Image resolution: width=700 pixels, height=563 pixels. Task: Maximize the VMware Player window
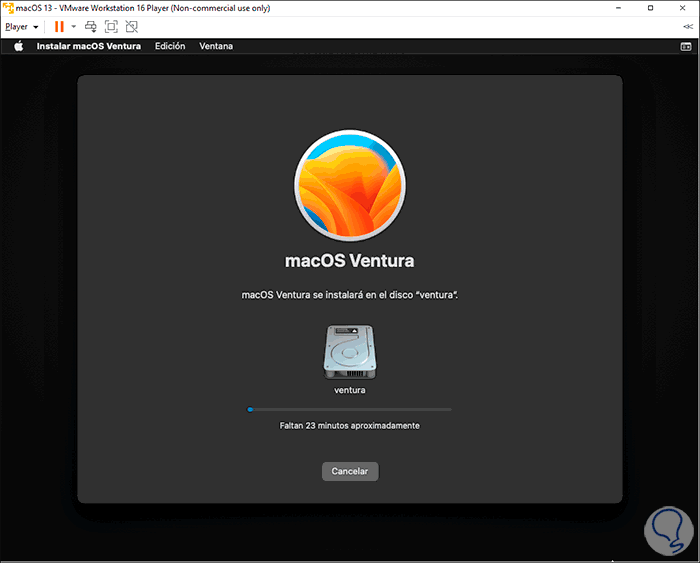pyautogui.click(x=650, y=8)
